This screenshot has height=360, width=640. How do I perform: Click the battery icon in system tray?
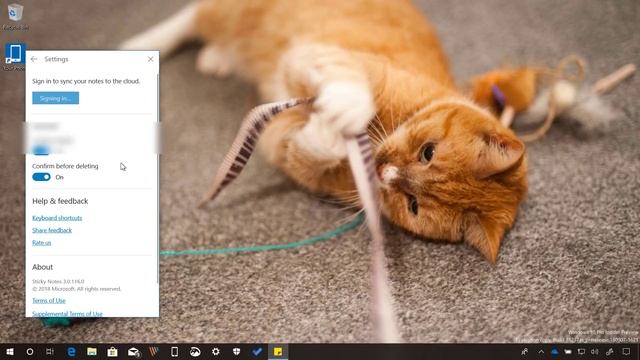click(568, 351)
